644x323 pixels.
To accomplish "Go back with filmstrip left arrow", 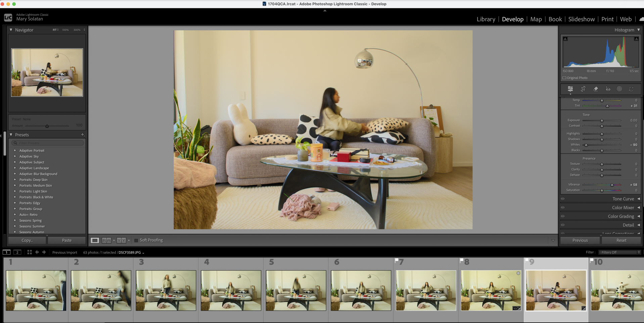I will pos(37,252).
